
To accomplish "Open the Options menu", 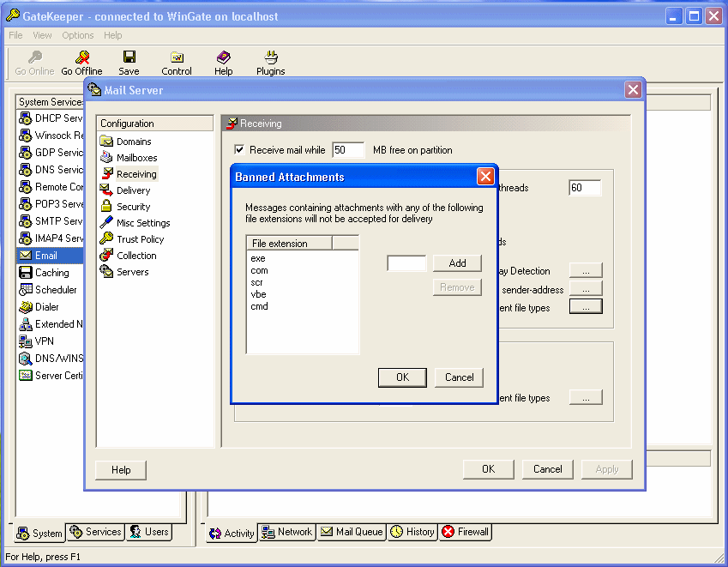I will 78,35.
